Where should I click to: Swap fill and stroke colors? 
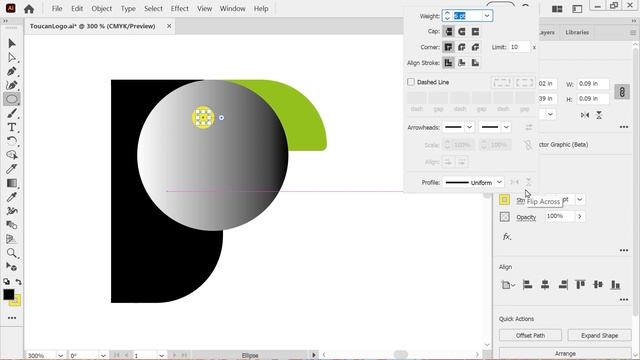(18, 282)
